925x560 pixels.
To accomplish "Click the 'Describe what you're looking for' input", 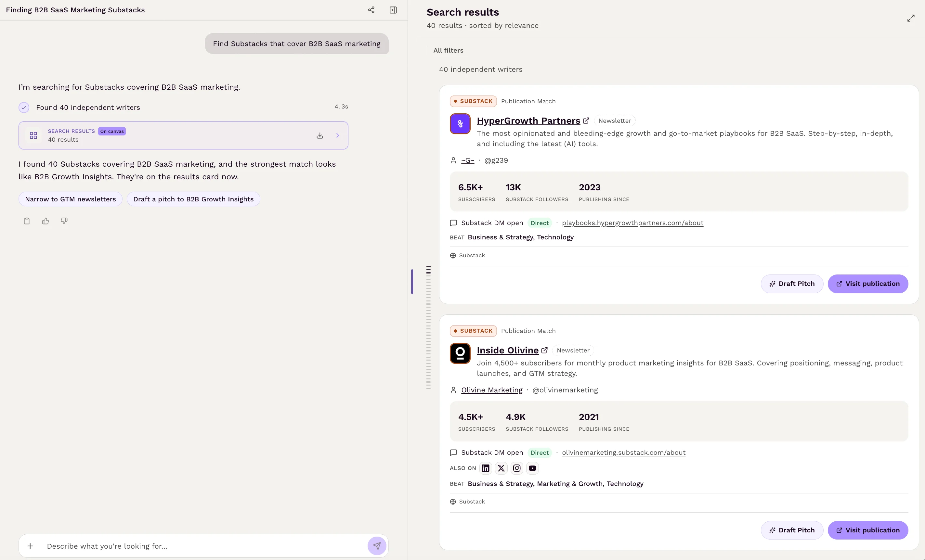I will coord(203,546).
